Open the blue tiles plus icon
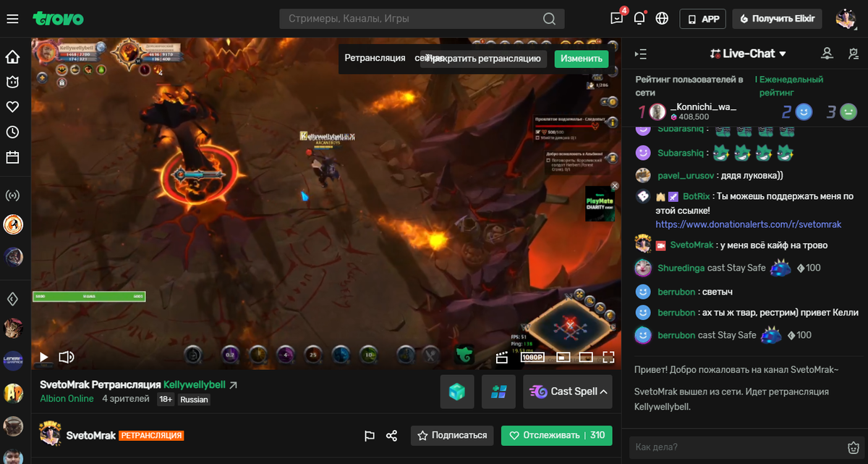This screenshot has width=868, height=464. pos(498,392)
